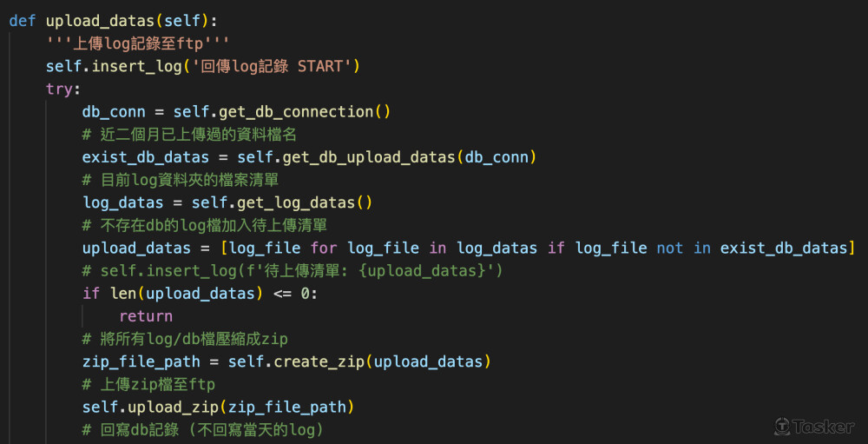Viewport: 868px width, 444px height.
Task: Click the final comment 回寫db記錄
Action: click(203, 429)
